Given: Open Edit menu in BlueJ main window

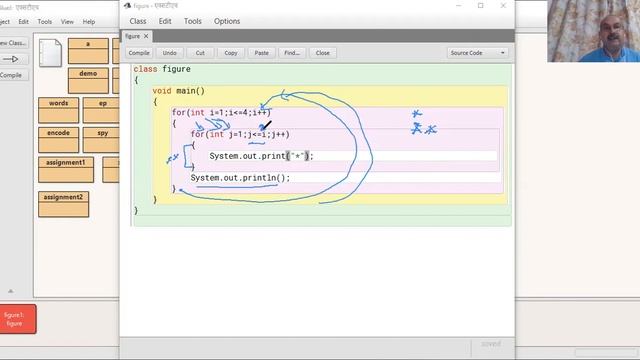Looking at the screenshot, I should click(24, 22).
